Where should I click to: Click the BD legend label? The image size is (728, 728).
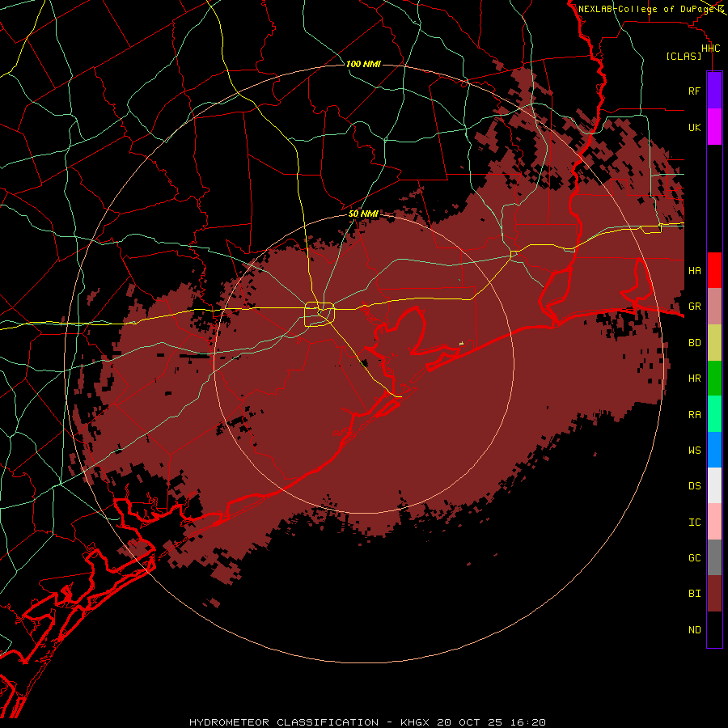[694, 343]
